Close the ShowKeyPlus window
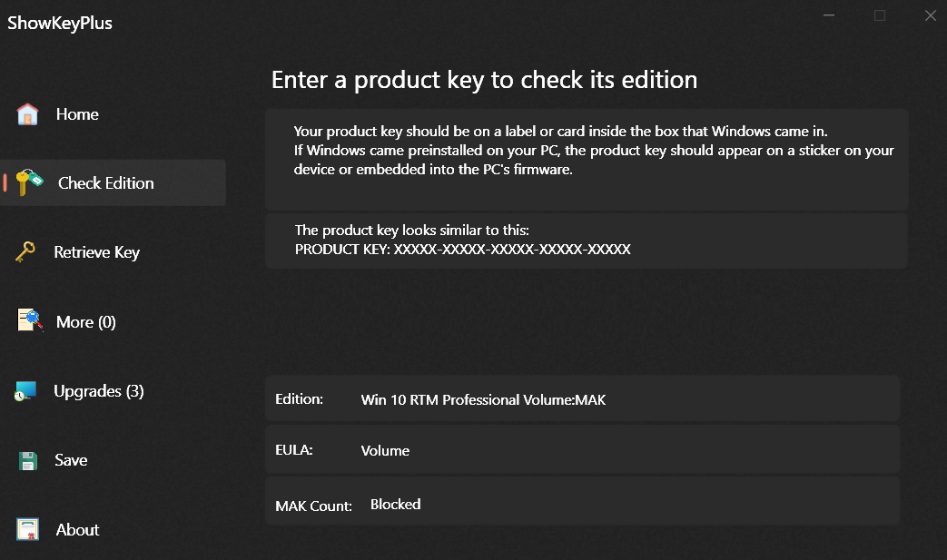 pos(930,15)
